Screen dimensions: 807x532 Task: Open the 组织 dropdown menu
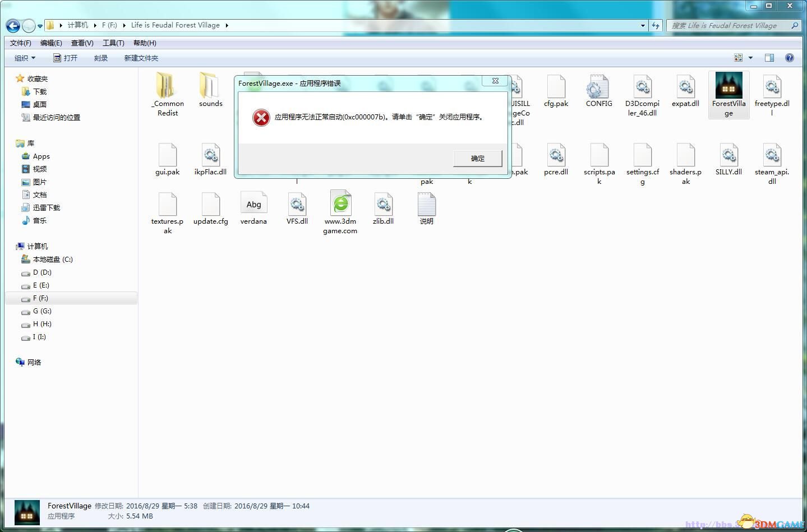coord(25,58)
